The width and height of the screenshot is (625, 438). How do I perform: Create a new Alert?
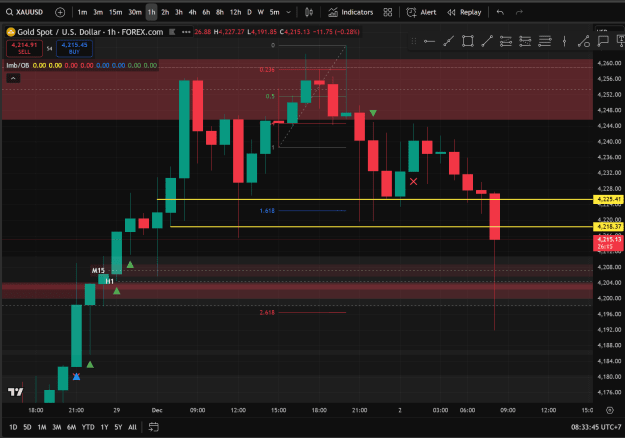click(421, 12)
